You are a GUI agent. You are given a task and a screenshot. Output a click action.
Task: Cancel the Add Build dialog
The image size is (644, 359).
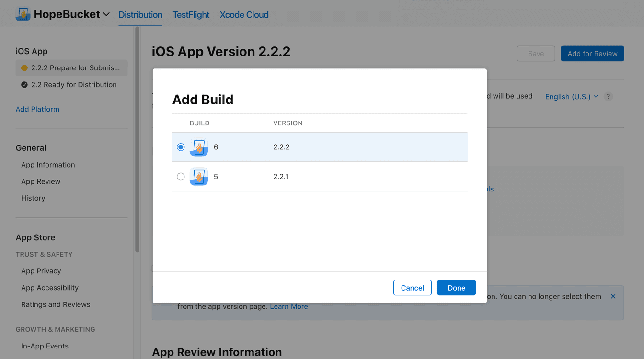pyautogui.click(x=412, y=288)
